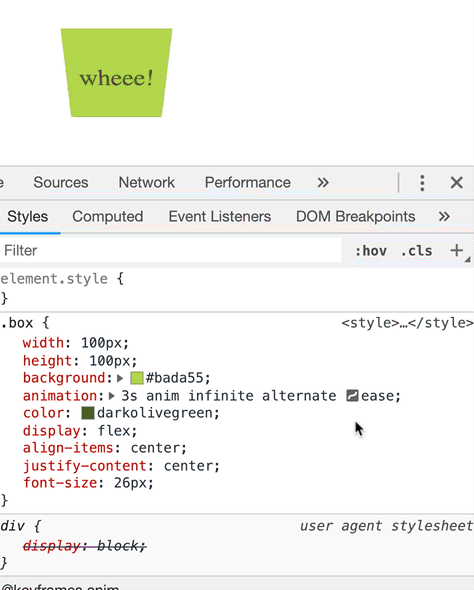Screen dimensions: 474x590
Task: Toggle the :hov element state panel
Action: coord(371,251)
